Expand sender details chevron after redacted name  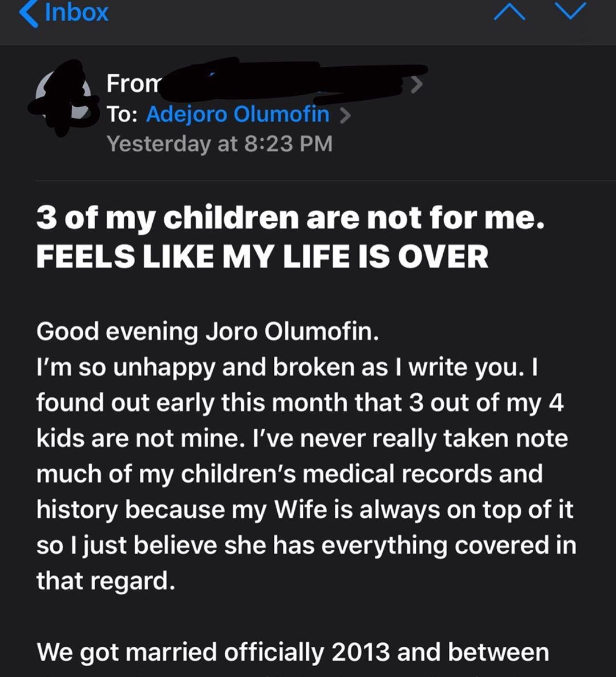click(x=417, y=85)
